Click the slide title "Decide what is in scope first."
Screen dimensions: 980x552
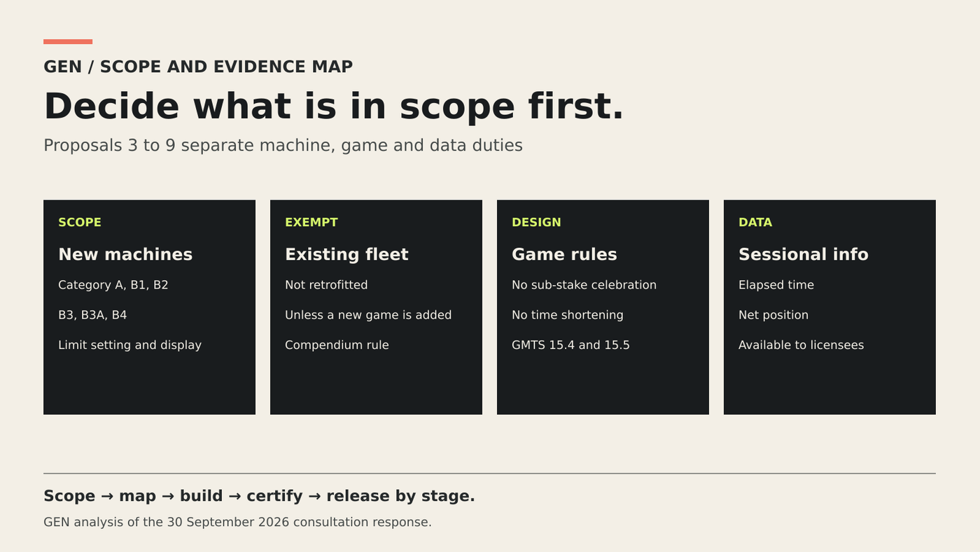333,106
